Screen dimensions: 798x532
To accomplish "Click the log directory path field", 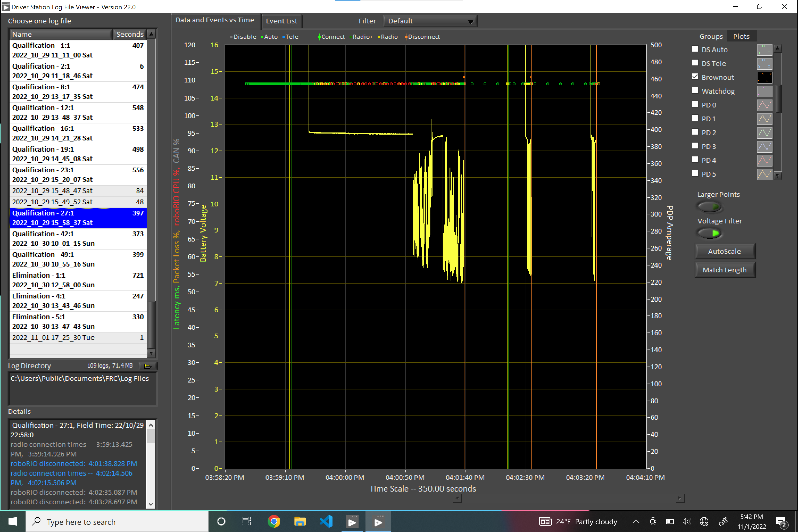I will tap(82, 388).
